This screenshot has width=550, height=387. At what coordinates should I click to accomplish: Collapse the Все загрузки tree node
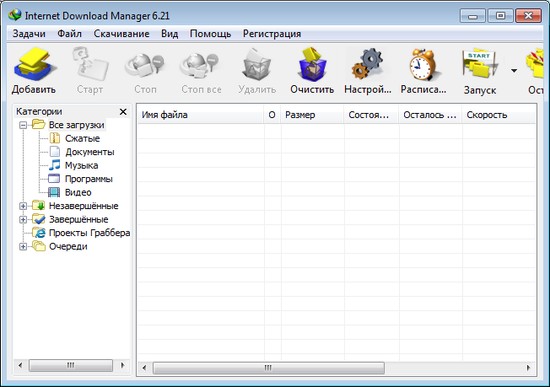coord(23,125)
